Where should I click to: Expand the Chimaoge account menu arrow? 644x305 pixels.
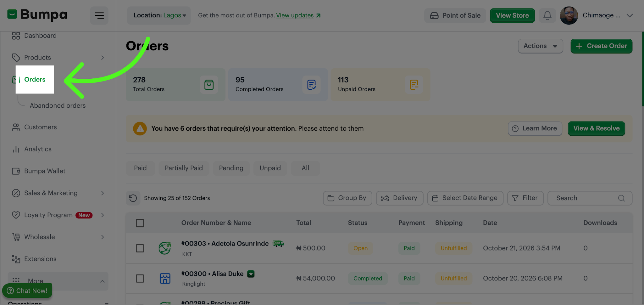pyautogui.click(x=630, y=15)
